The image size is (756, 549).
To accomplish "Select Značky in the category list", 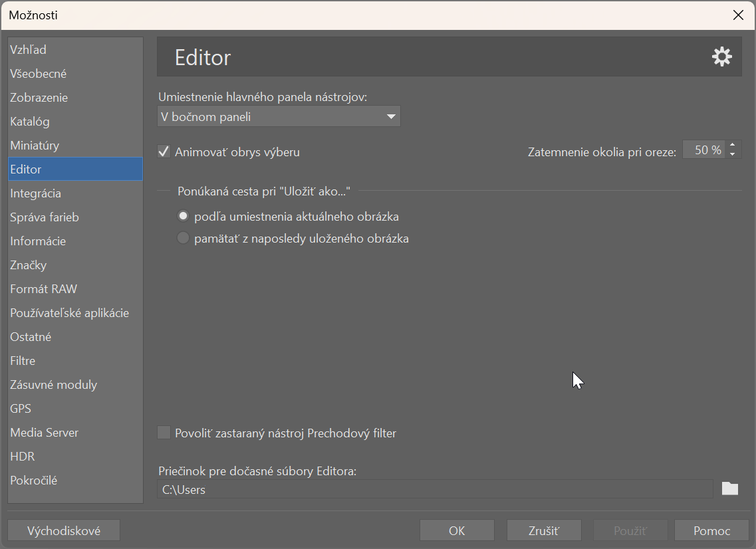I will click(x=75, y=265).
